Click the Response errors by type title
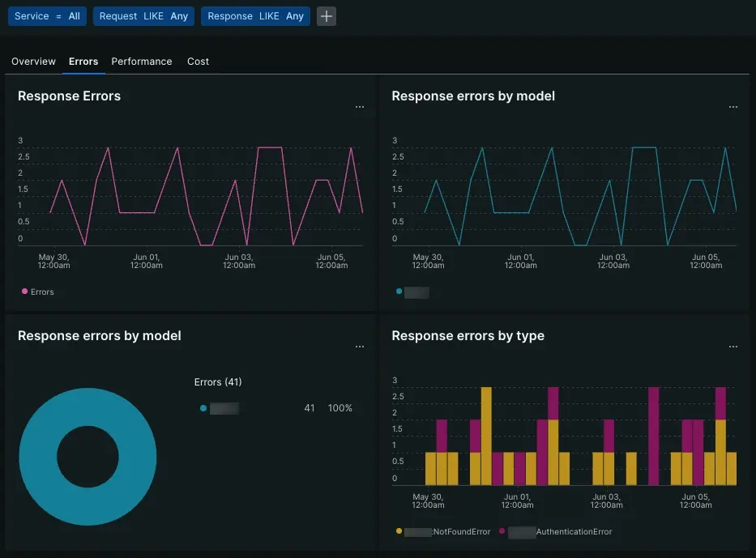Image resolution: width=756 pixels, height=558 pixels. click(x=468, y=336)
